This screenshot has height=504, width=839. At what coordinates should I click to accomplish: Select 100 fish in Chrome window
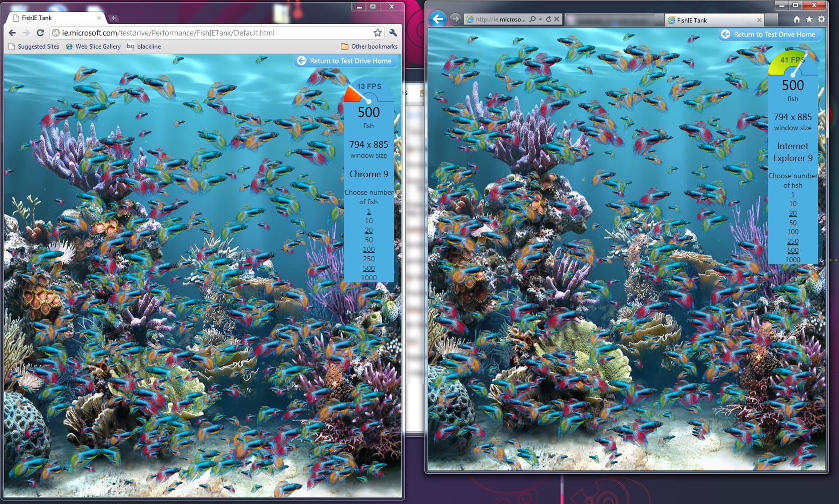[x=368, y=249]
